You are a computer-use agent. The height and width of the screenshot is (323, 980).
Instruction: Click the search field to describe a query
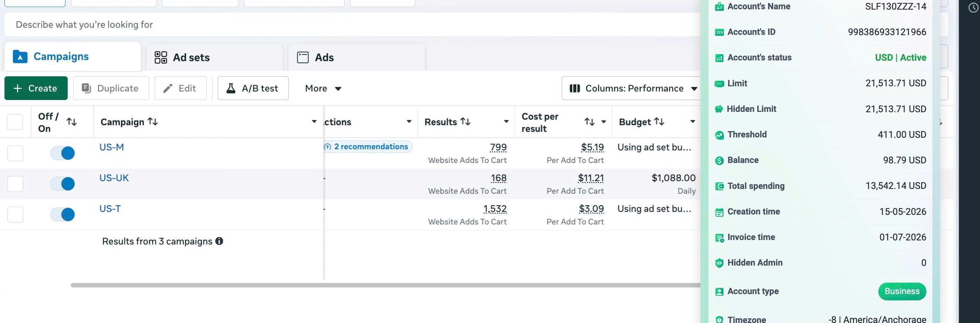click(x=352, y=25)
